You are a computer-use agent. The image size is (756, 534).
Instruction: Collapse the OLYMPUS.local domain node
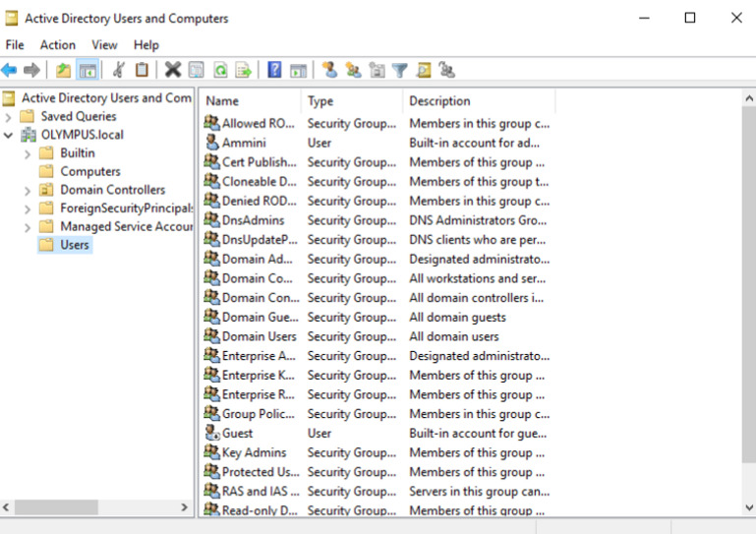[9, 135]
